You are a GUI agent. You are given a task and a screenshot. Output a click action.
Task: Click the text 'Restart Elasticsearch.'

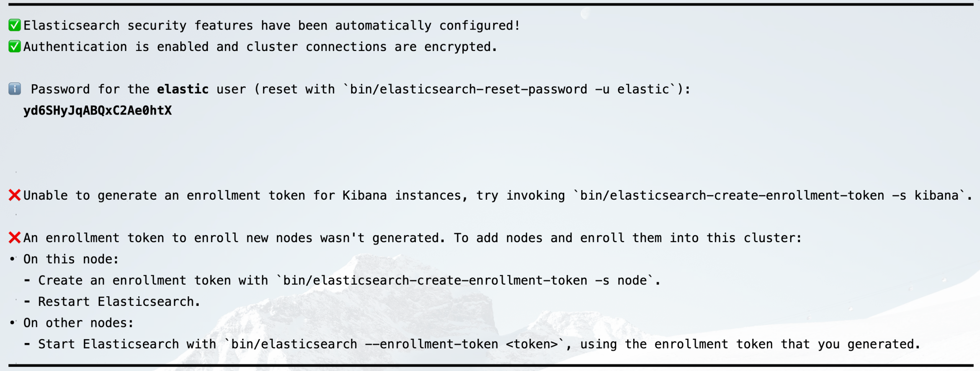pyautogui.click(x=119, y=302)
